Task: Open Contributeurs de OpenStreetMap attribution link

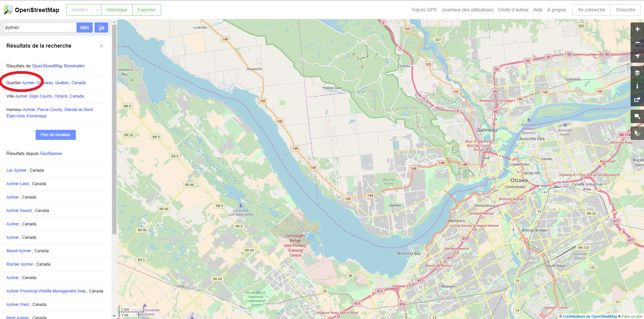Action: pyautogui.click(x=590, y=316)
